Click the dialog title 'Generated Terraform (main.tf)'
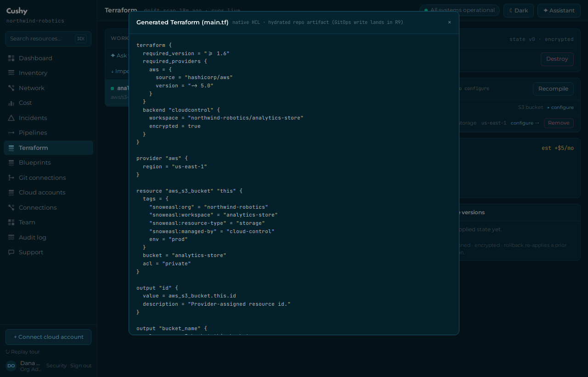The width and height of the screenshot is (588, 377). [x=182, y=22]
